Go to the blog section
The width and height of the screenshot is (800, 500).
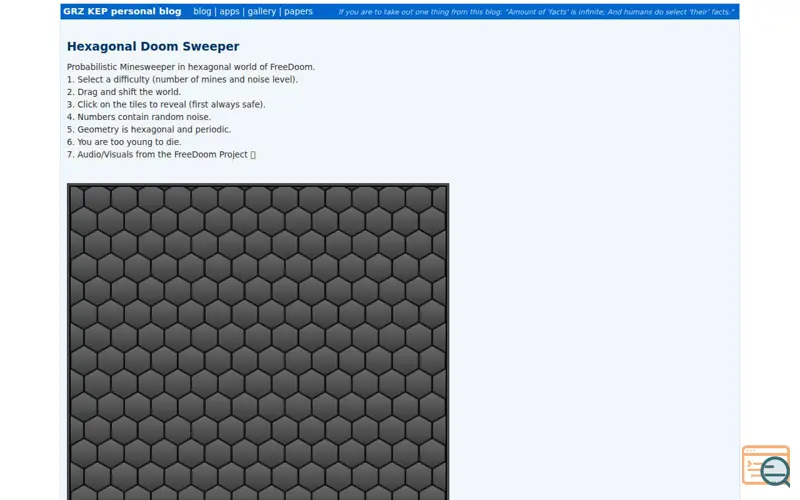tap(202, 11)
